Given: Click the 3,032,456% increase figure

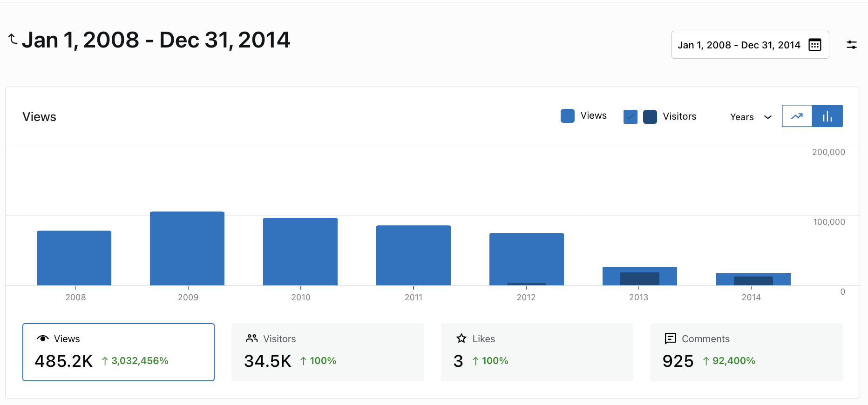Looking at the screenshot, I should click(140, 361).
